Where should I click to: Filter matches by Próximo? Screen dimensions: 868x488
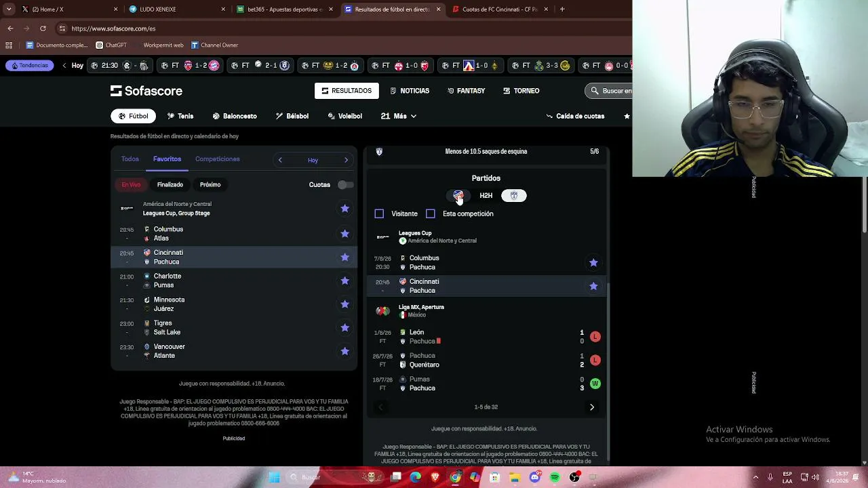pos(210,184)
